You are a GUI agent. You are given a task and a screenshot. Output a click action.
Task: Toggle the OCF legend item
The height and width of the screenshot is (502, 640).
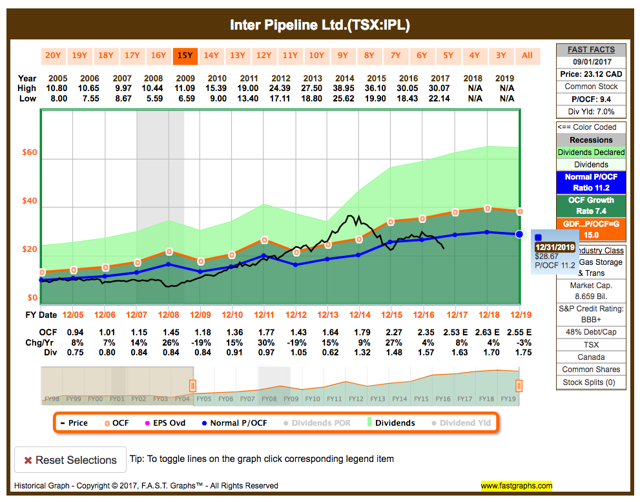117,423
